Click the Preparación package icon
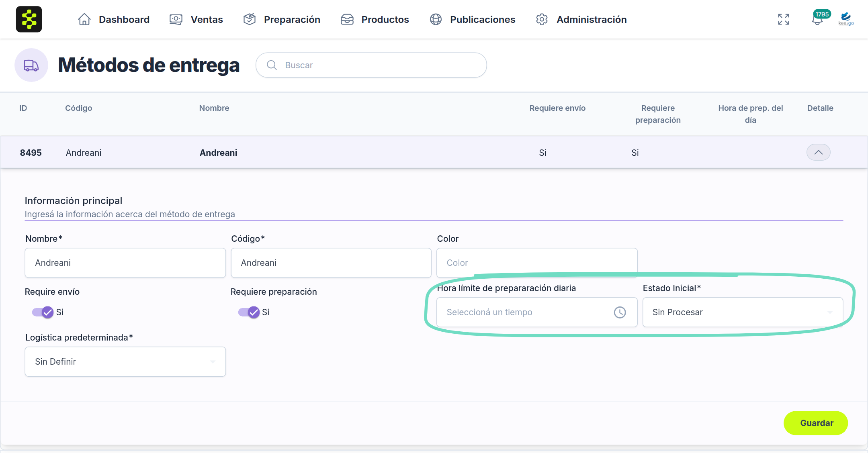This screenshot has width=868, height=453. (250, 19)
